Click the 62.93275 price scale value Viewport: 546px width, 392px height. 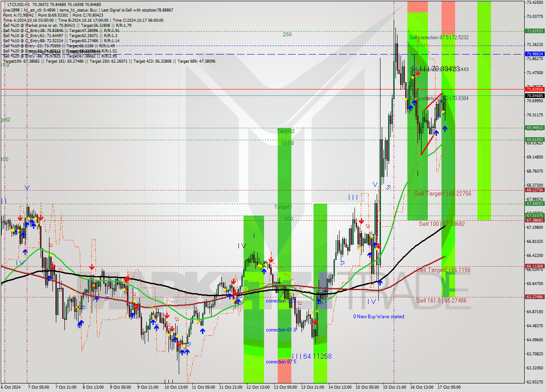(535, 382)
